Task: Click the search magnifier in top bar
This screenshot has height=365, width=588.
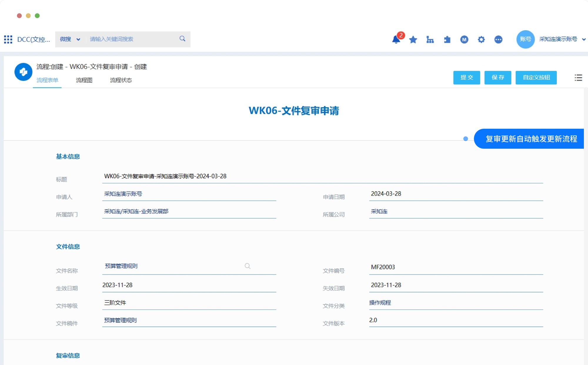Action: tap(182, 39)
